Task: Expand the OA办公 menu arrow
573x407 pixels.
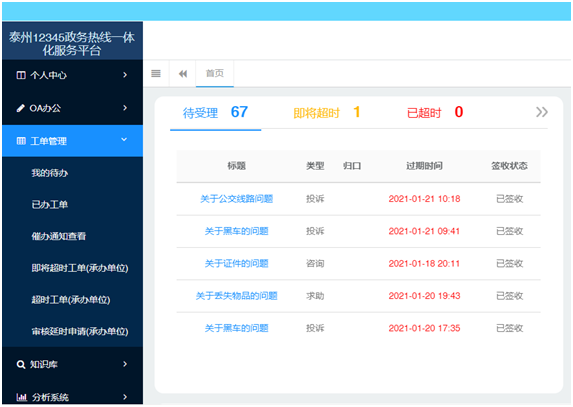Action: coord(125,108)
